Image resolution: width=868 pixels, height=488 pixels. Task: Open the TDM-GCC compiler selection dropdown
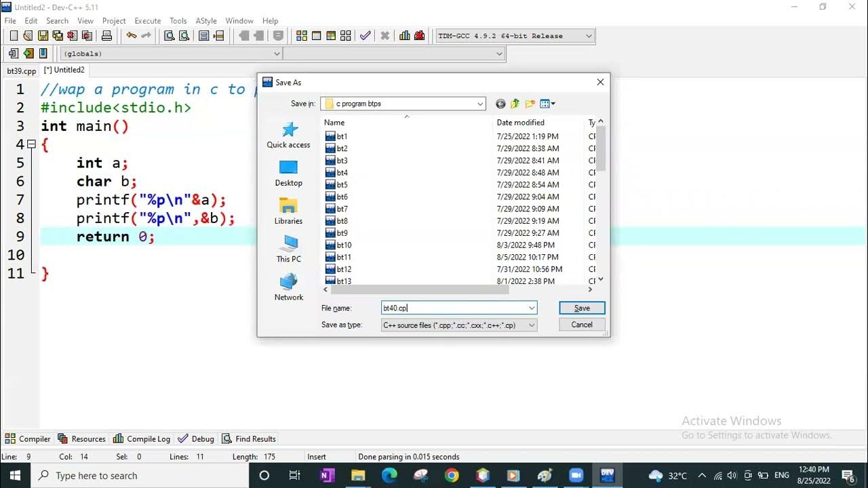(x=589, y=36)
